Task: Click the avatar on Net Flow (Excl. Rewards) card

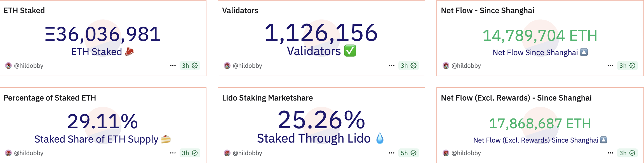Action: pyautogui.click(x=446, y=153)
